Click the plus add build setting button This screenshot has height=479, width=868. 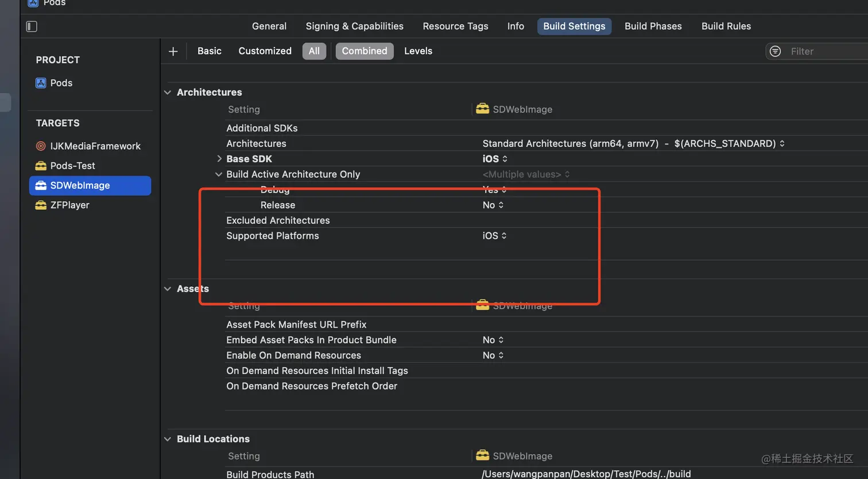pos(173,52)
